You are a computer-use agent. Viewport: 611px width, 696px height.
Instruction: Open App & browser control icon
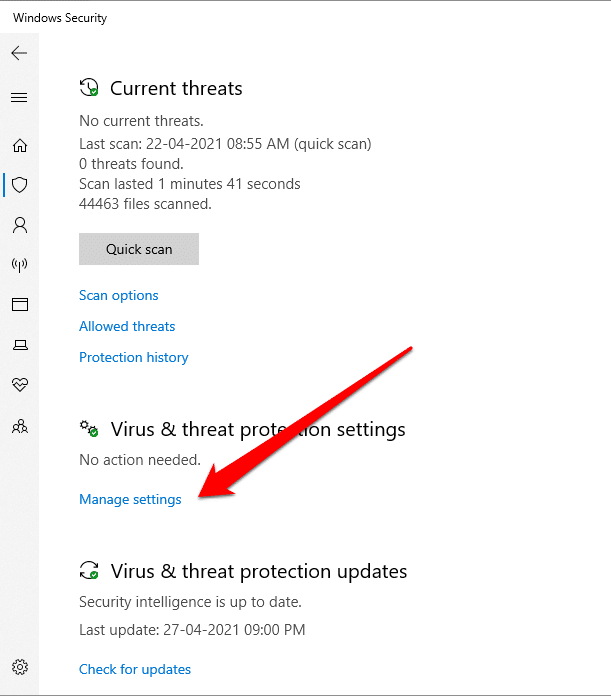(x=19, y=305)
